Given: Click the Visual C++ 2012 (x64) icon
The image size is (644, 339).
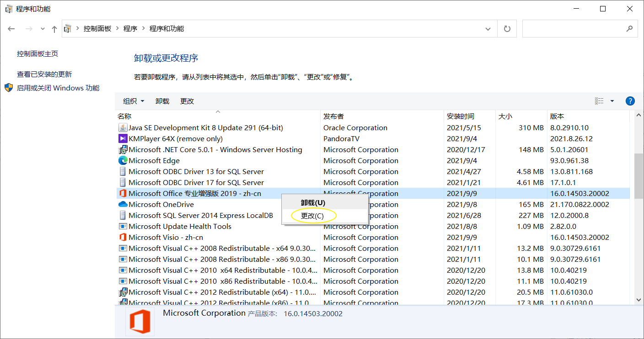Looking at the screenshot, I should coord(123,292).
